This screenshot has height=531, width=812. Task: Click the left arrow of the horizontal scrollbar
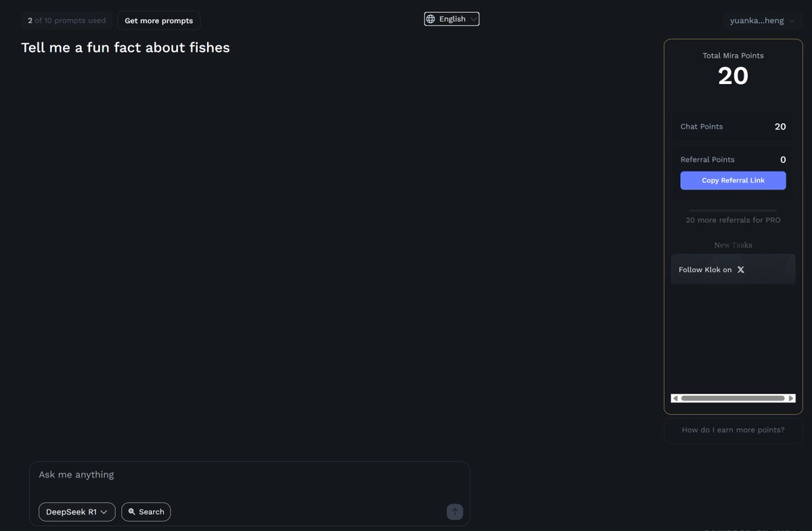point(675,398)
